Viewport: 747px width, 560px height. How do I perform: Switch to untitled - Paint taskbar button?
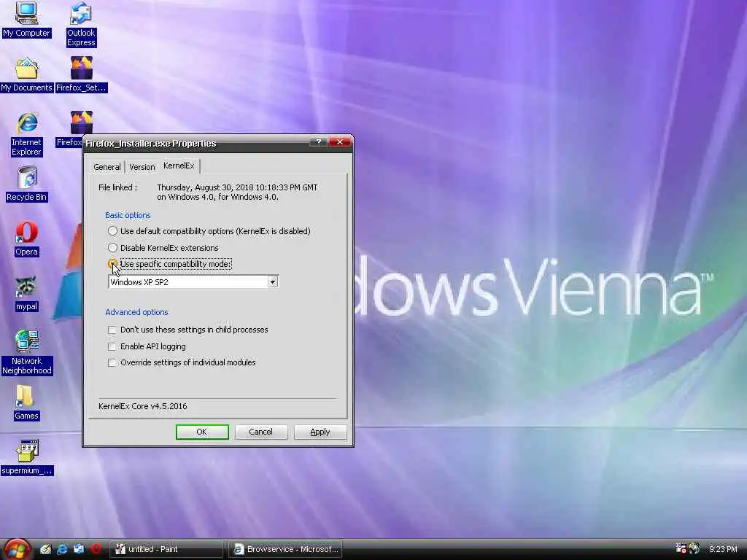click(166, 549)
